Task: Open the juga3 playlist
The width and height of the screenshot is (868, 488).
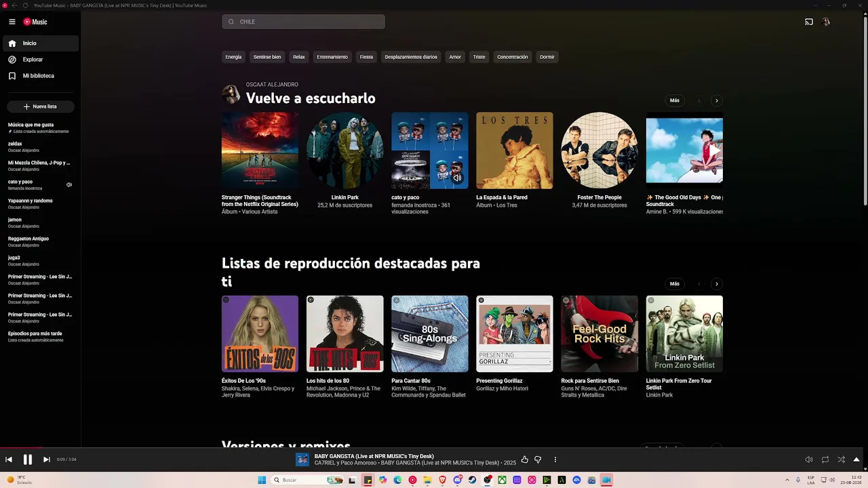Action: pyautogui.click(x=41, y=260)
